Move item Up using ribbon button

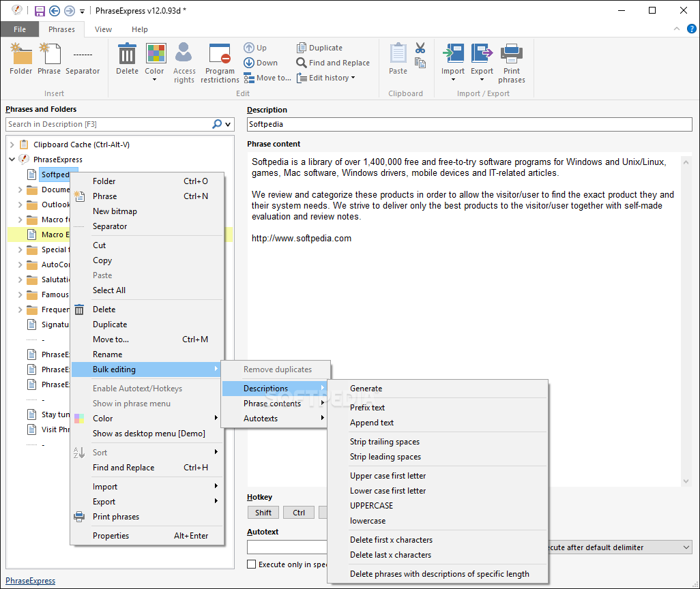(x=255, y=48)
